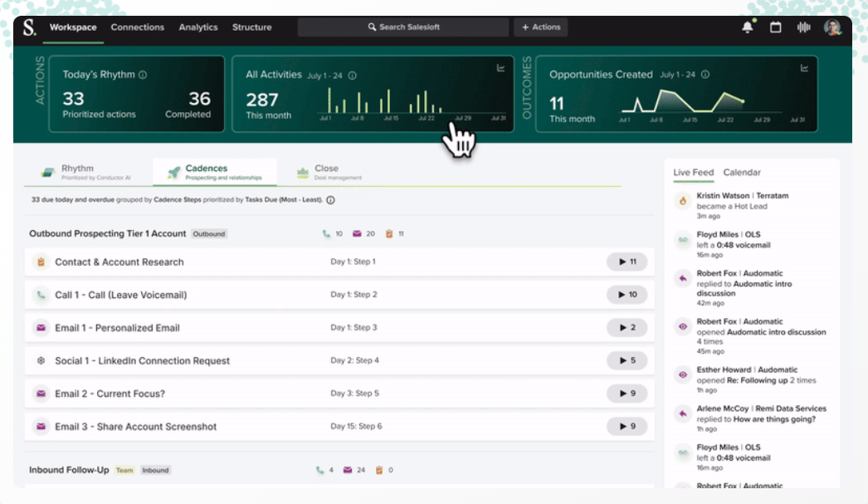Run the 11 prioritized Contact & Account Research steps
Viewport: 868px width, 504px height.
[627, 261]
